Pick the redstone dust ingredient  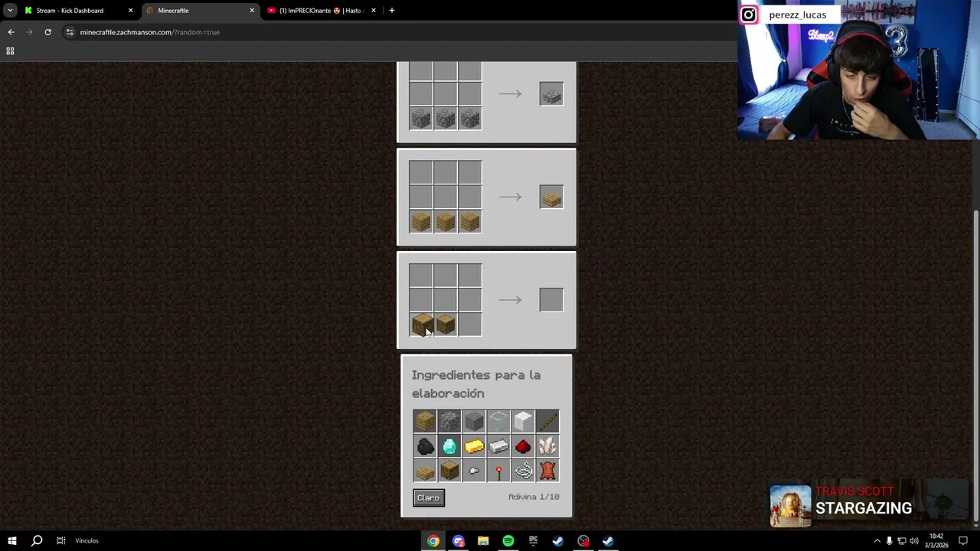click(x=523, y=445)
